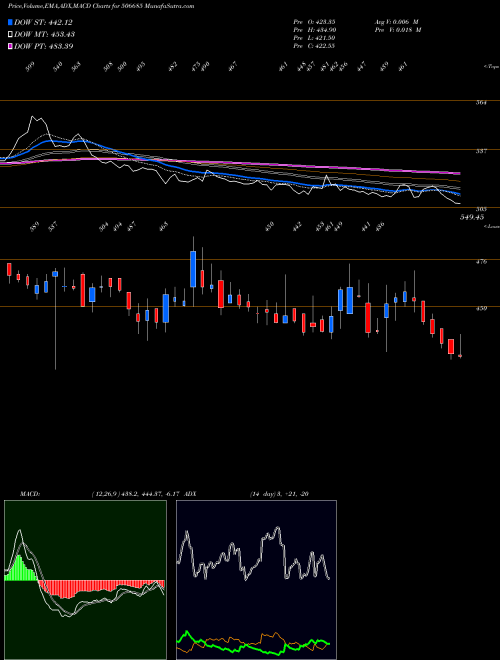Screen dimensions: 500x660
Task: Click the 'Pre O: 423.35' open value
Action: pyautogui.click(x=314, y=21)
